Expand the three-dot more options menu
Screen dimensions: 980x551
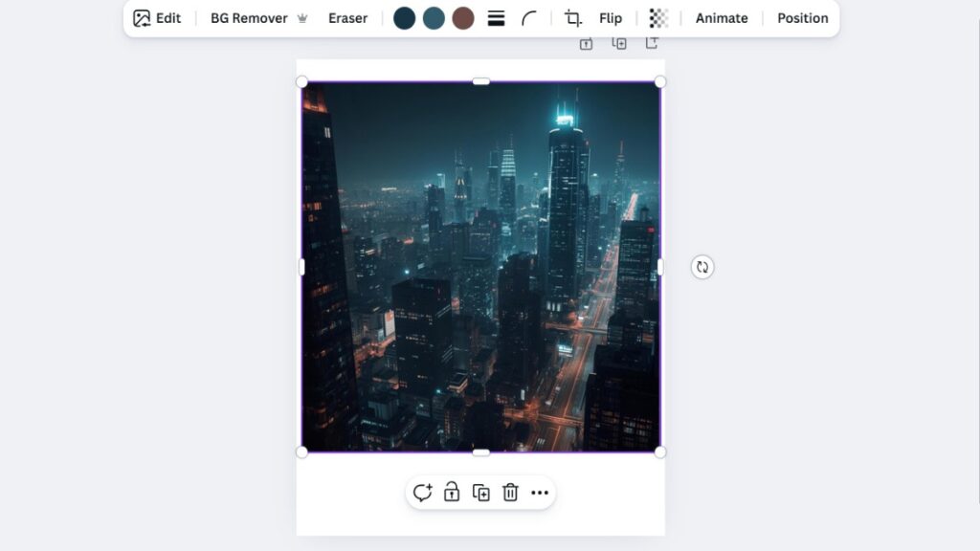(x=540, y=493)
